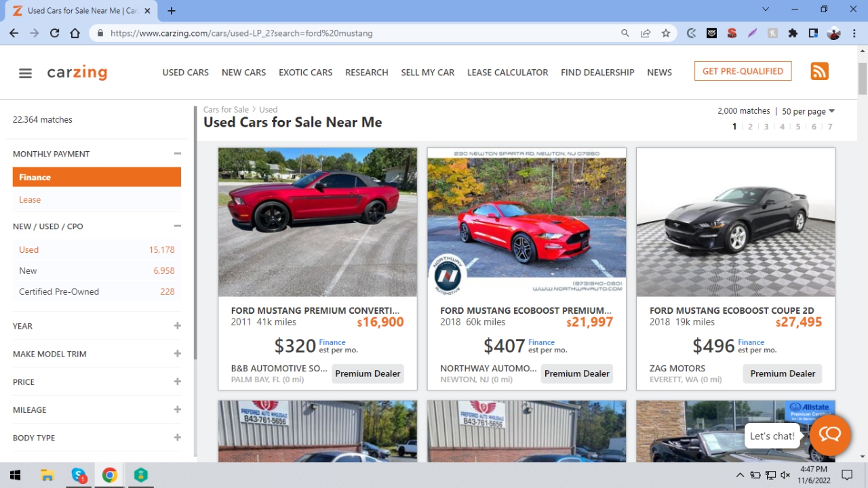The width and height of the screenshot is (868, 488).
Task: Open the orange RSS feed icon
Action: 819,71
